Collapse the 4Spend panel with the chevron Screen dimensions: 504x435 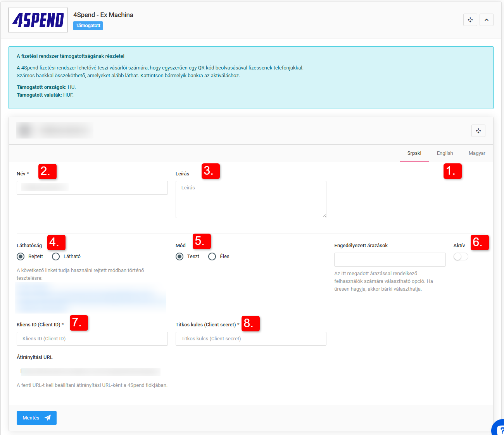(486, 20)
